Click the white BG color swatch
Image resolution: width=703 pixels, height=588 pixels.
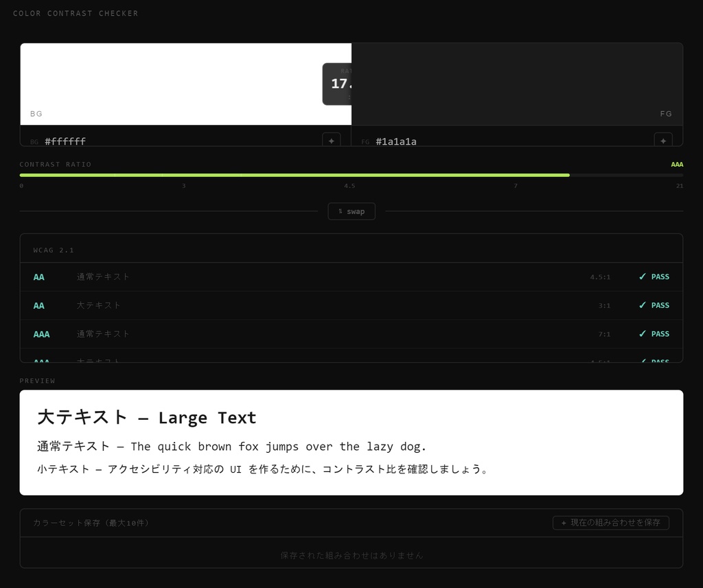point(185,84)
